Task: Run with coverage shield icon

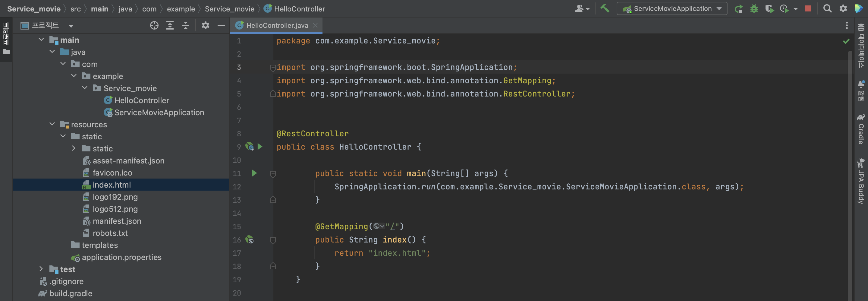Action: (769, 8)
